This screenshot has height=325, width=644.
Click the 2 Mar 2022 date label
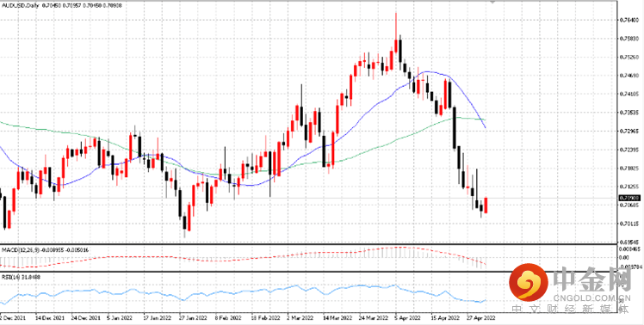click(x=300, y=318)
